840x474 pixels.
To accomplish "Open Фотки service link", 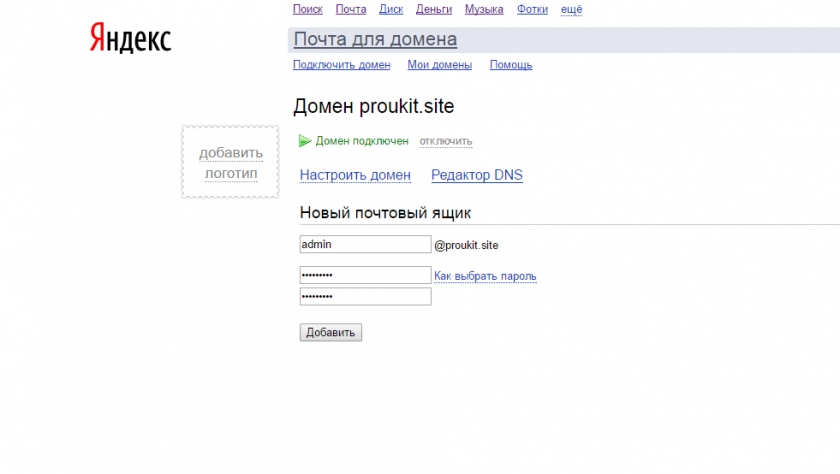I will pyautogui.click(x=532, y=9).
